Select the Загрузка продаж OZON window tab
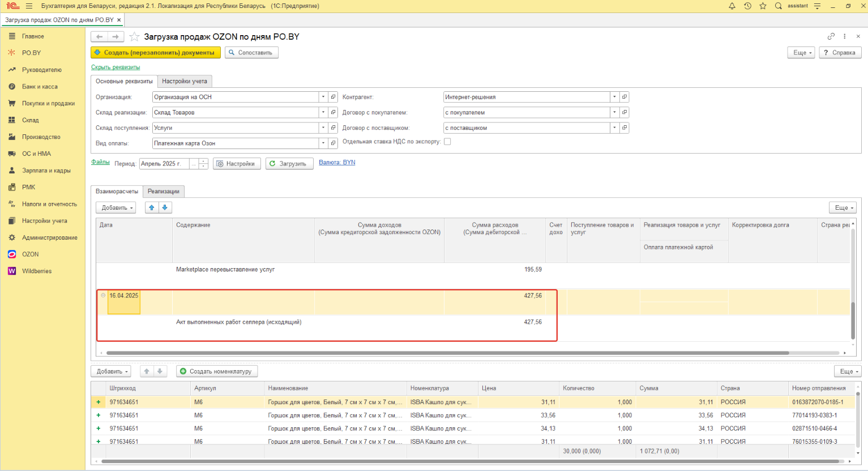Viewport: 868px width, 471px height. pyautogui.click(x=59, y=20)
